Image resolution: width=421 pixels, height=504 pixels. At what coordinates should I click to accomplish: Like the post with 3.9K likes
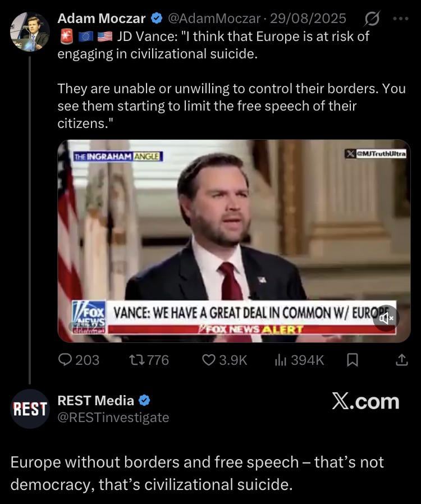pos(209,360)
